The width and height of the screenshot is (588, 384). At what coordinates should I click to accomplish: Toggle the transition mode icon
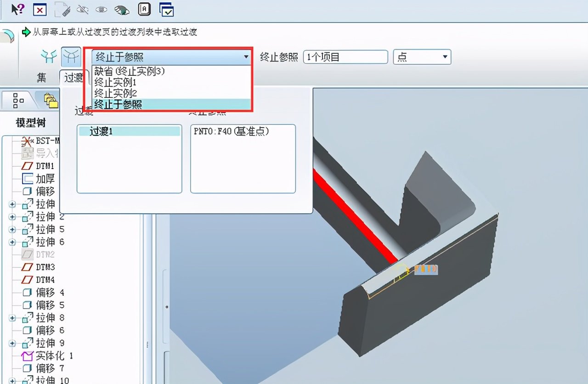[x=71, y=56]
